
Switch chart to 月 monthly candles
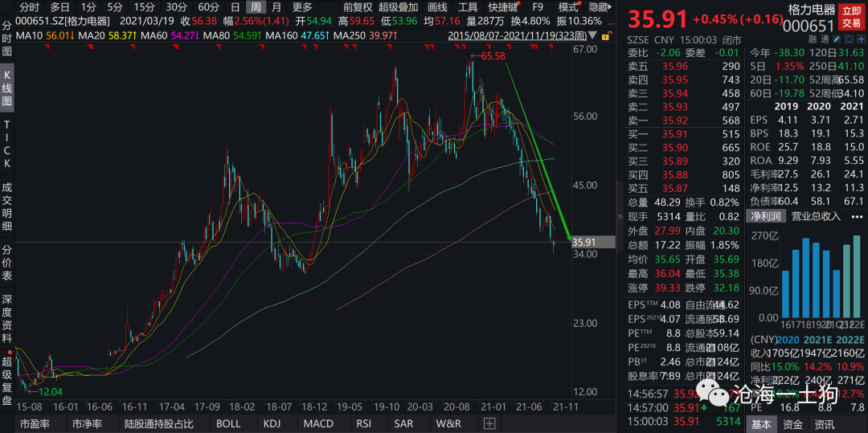coord(276,7)
